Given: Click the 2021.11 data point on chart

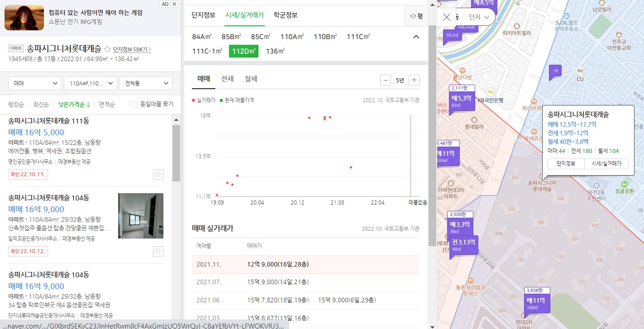Looking at the screenshot, I should coord(351,167).
